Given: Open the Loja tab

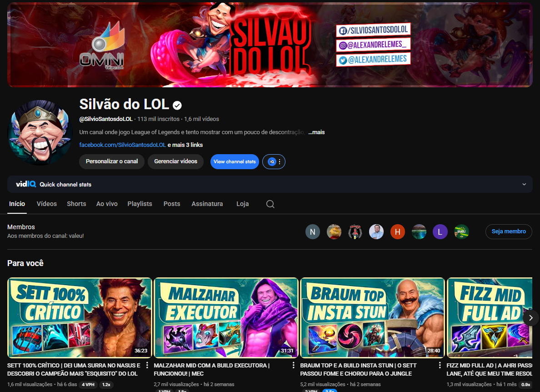Looking at the screenshot, I should [242, 204].
